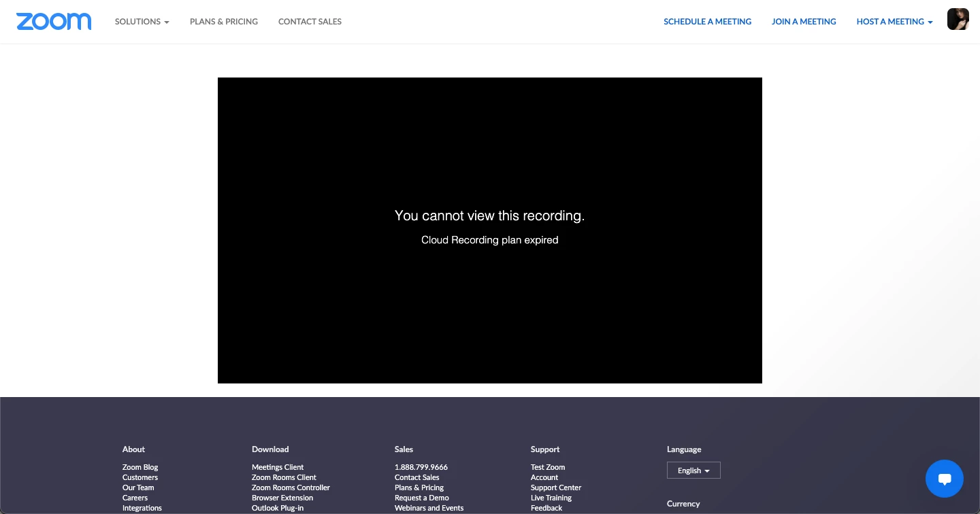The image size is (980, 514).
Task: Open the blue chat support bubble
Action: click(945, 479)
